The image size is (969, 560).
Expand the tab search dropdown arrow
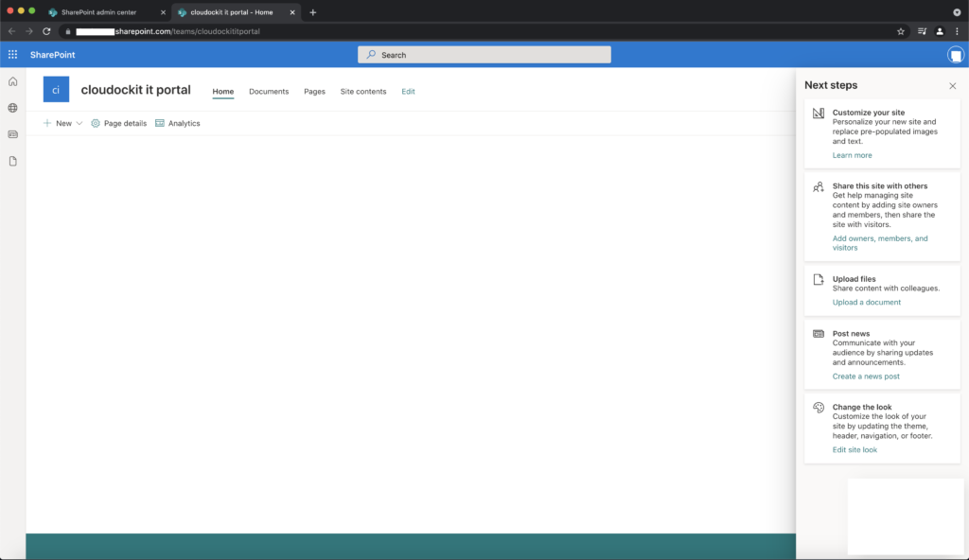tap(957, 12)
